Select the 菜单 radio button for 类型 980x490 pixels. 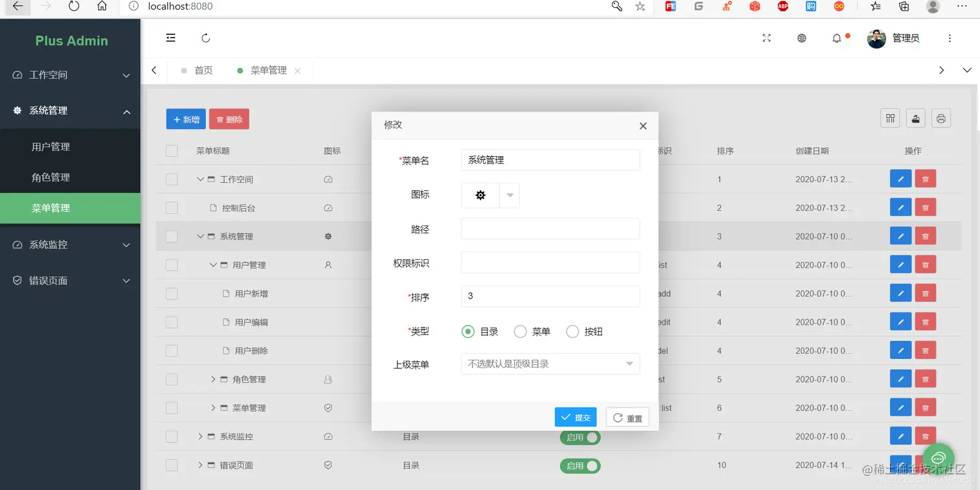(x=520, y=331)
